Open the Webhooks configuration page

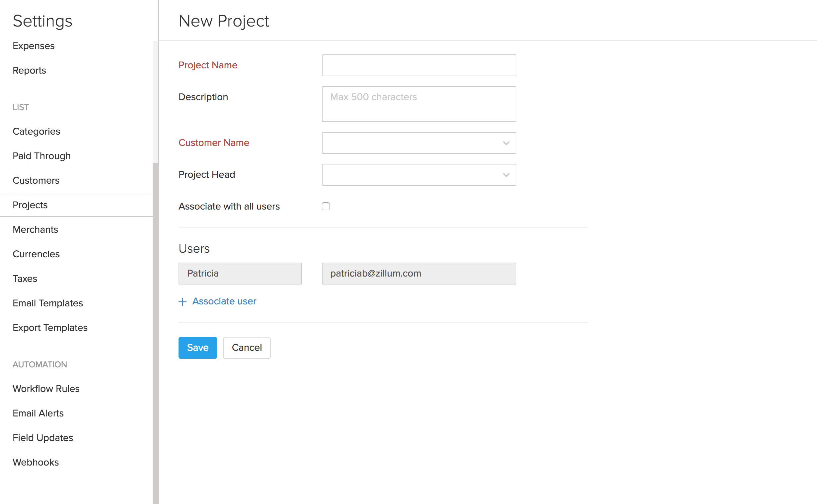coord(36,462)
